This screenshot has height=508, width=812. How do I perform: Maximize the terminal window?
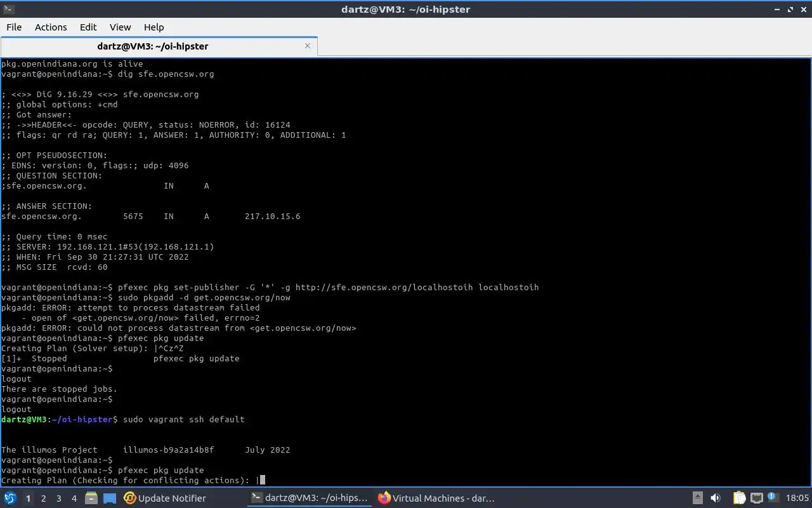(x=790, y=10)
